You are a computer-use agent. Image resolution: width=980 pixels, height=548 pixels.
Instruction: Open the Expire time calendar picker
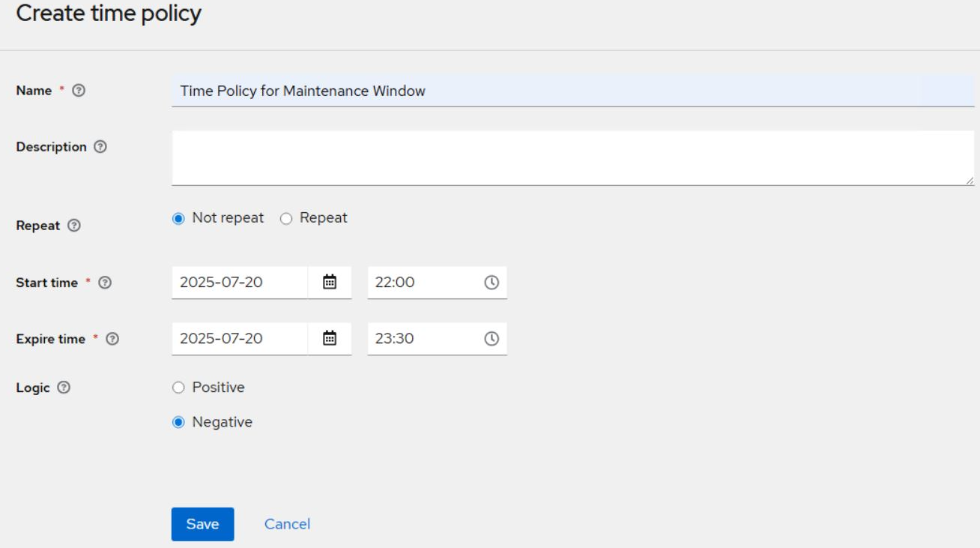pyautogui.click(x=330, y=338)
